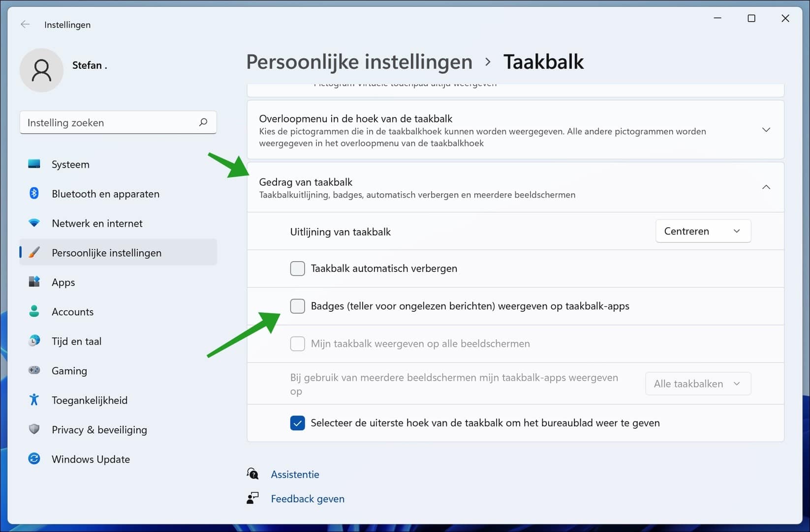Click the Bluetooth en apparaten icon
This screenshot has width=810, height=532.
[x=33, y=193]
